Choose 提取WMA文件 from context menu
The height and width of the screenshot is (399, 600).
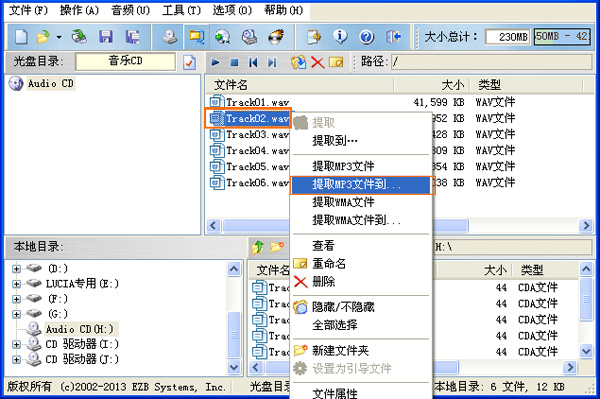[x=361, y=202]
